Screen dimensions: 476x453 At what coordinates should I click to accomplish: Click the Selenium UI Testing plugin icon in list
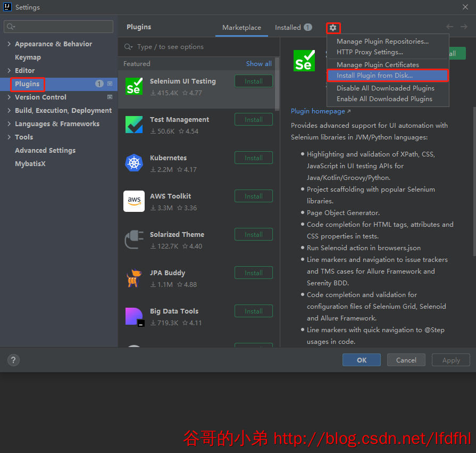(134, 87)
